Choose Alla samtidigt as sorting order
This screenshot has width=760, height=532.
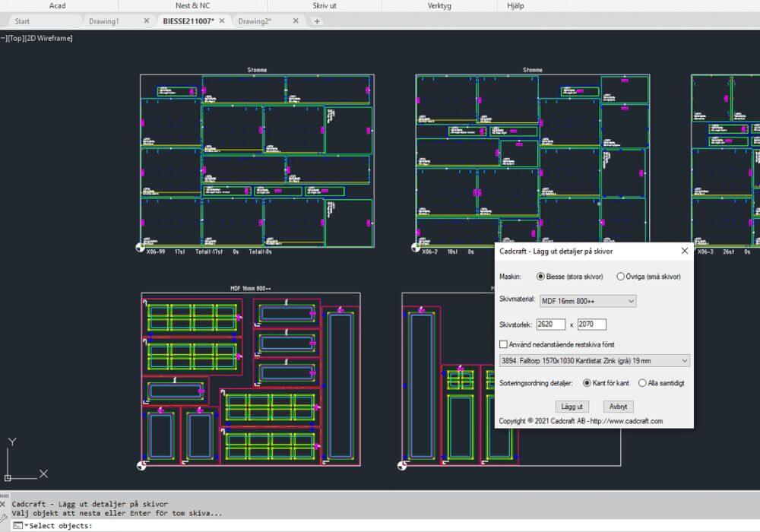tap(643, 383)
